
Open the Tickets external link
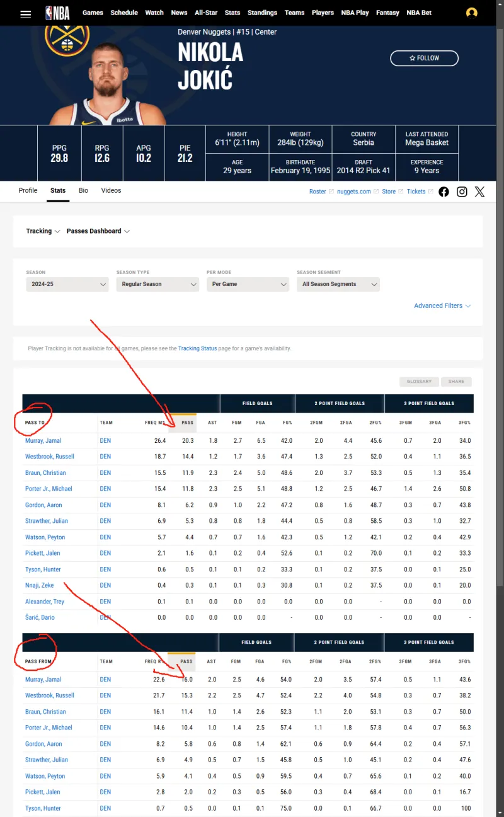[x=419, y=191]
